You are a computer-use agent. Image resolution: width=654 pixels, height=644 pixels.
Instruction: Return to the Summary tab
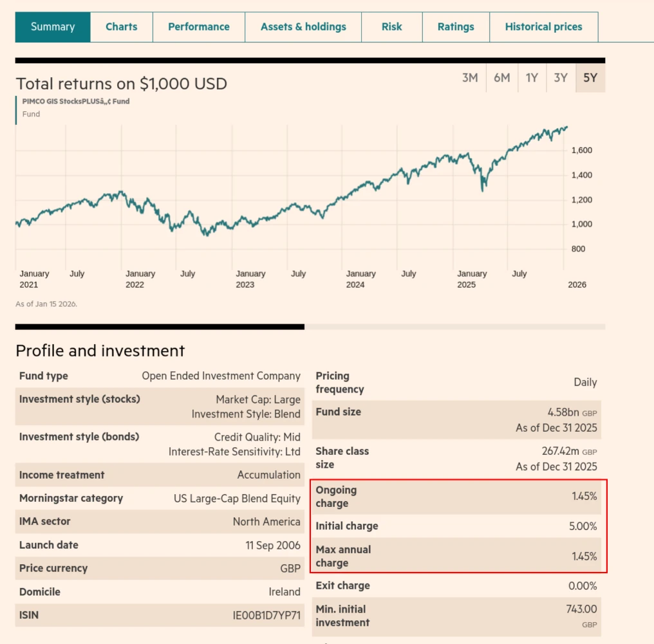(52, 27)
